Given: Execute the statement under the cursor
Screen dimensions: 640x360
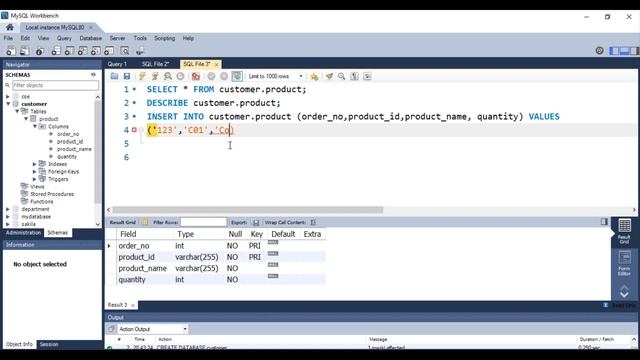Looking at the screenshot, I should pos(155,76).
